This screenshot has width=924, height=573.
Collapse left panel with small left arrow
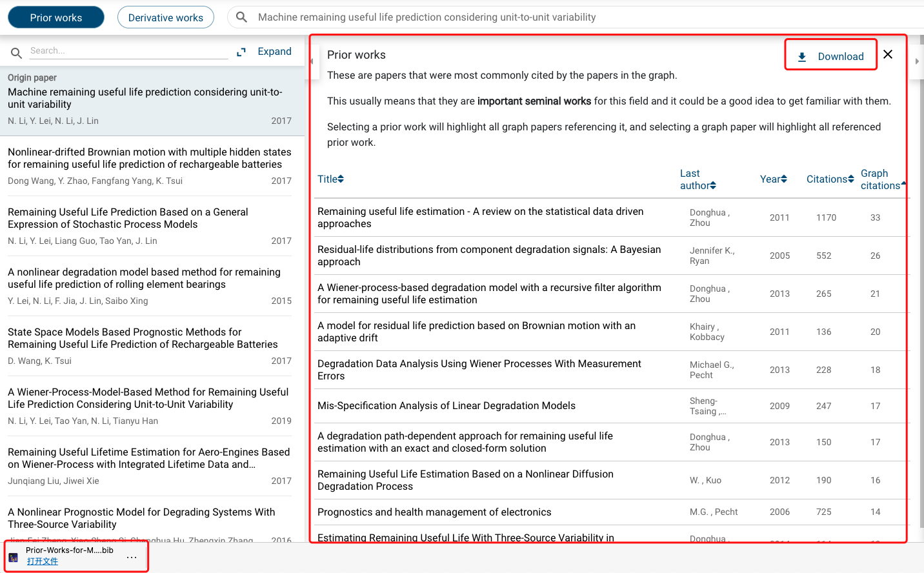tap(312, 61)
